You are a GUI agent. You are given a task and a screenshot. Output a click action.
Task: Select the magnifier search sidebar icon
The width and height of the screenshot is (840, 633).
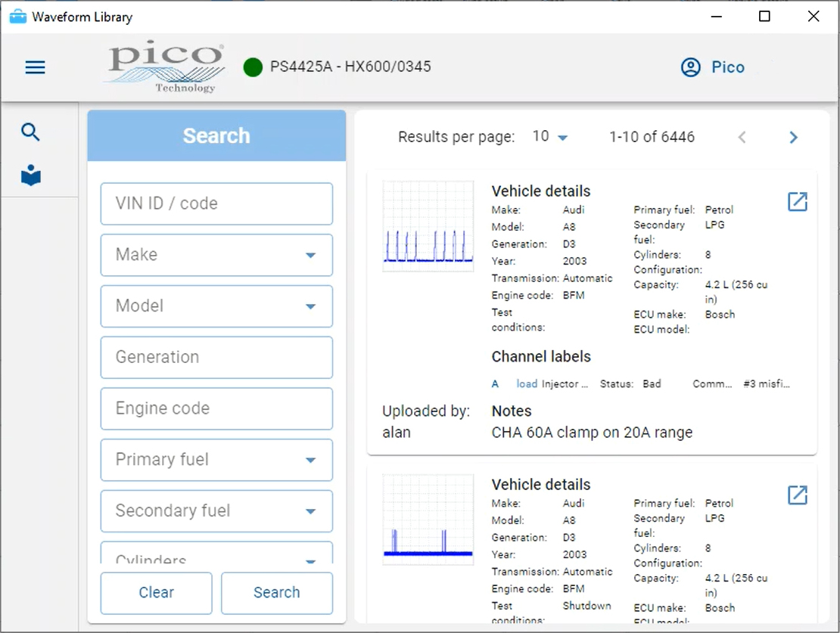pyautogui.click(x=30, y=132)
